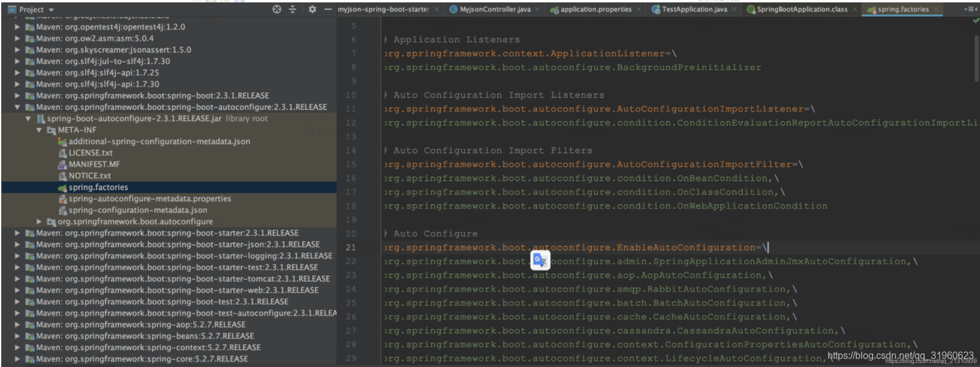
Task: Select Maven: spring-boot-starter-test:2.3.1.RELEASE row
Action: point(169,267)
